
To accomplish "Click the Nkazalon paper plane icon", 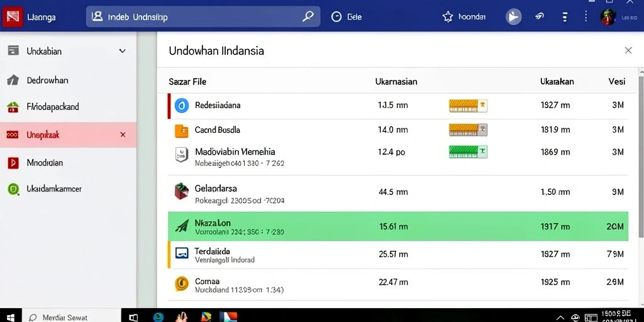I will coord(182,226).
